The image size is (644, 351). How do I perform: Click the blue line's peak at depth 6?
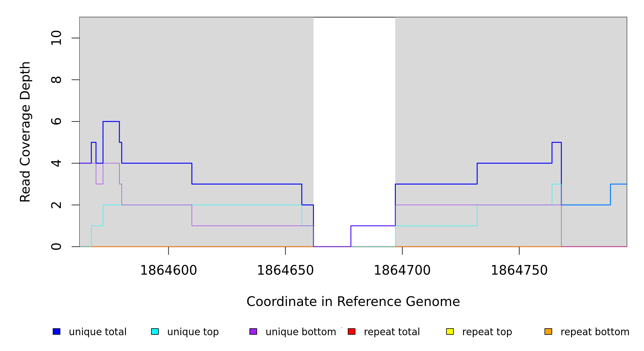pos(111,121)
